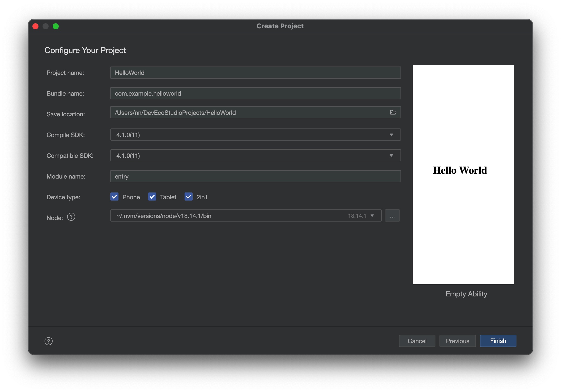The image size is (561, 392).
Task: Toggle the Phone device type checkbox
Action: [x=114, y=197]
